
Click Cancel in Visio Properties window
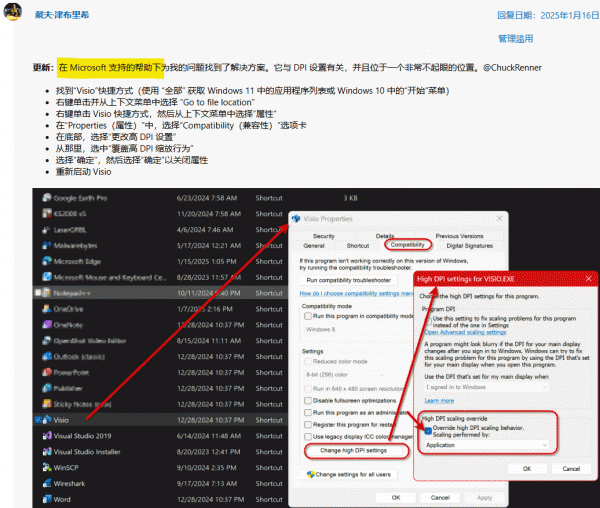tap(440, 498)
